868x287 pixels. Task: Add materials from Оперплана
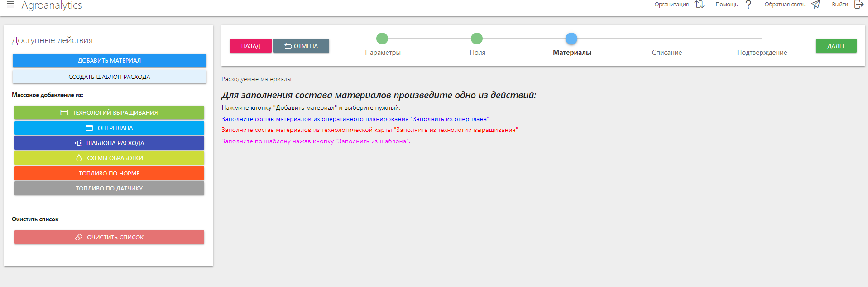(109, 128)
